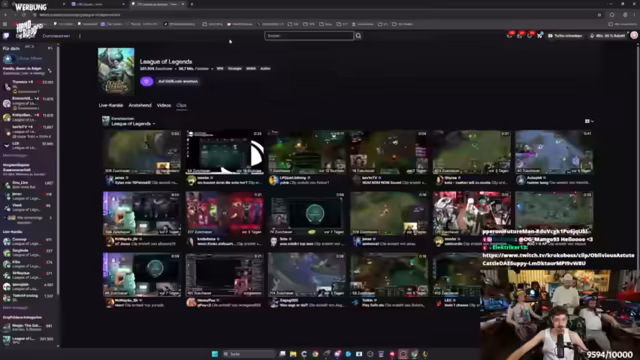Click the Turbo sichern button

click(x=565, y=36)
